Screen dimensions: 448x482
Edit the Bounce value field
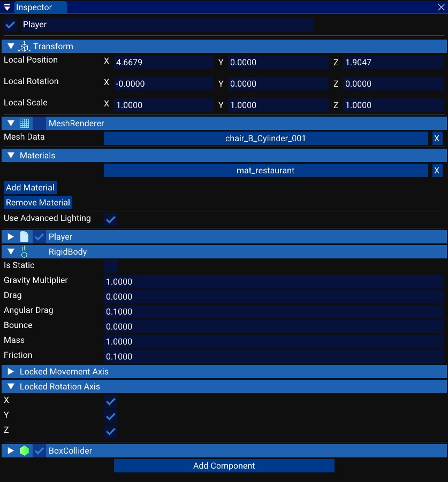click(x=274, y=326)
